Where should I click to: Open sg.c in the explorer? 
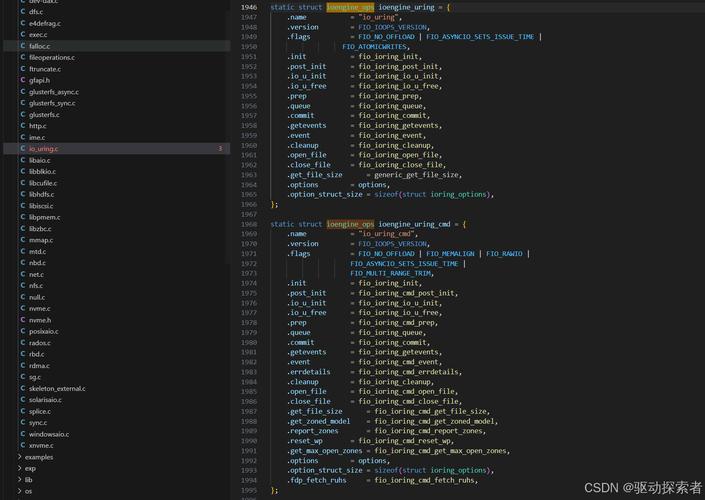pyautogui.click(x=35, y=377)
